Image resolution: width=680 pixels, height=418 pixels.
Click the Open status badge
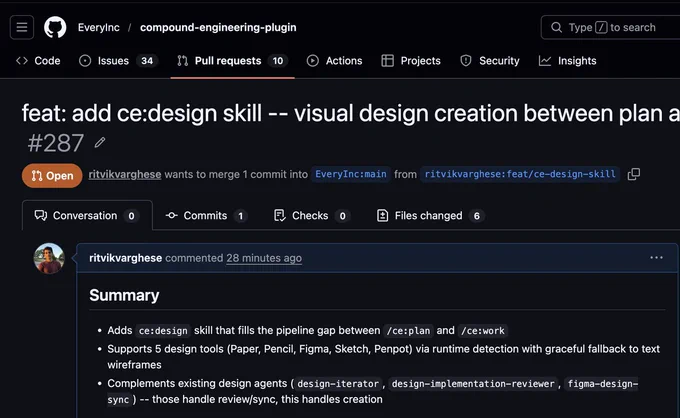pos(52,176)
